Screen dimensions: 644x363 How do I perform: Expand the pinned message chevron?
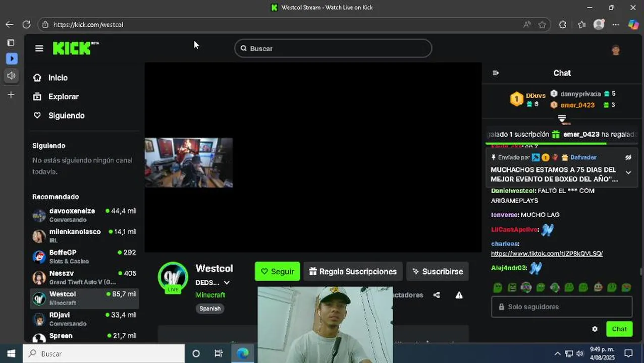coord(628,172)
